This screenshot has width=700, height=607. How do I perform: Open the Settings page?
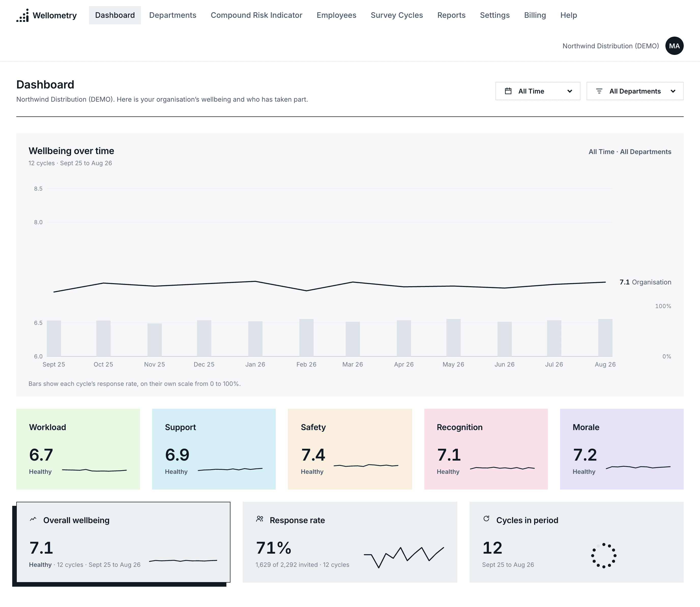point(494,15)
